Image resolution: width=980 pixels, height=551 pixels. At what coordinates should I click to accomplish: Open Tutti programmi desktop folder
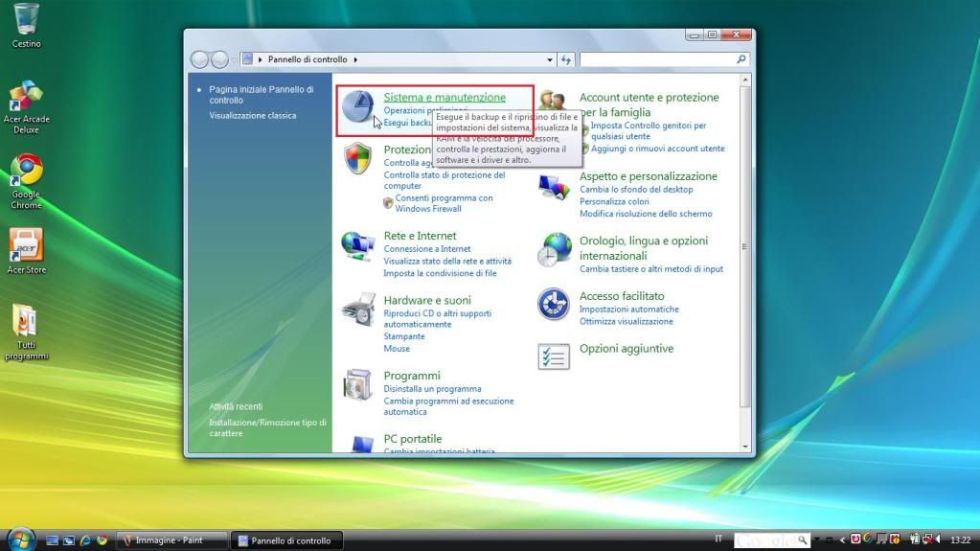26,333
